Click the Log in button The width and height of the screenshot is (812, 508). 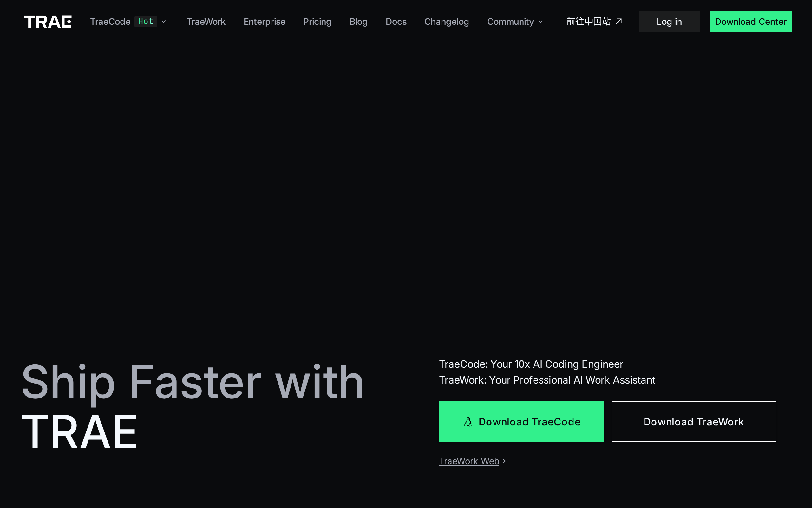click(x=669, y=22)
